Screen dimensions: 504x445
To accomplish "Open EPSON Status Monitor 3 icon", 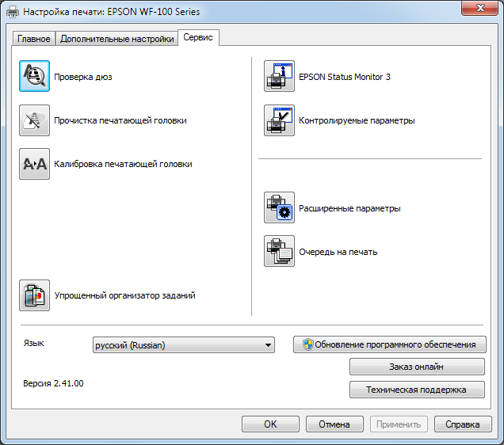I will tap(279, 76).
